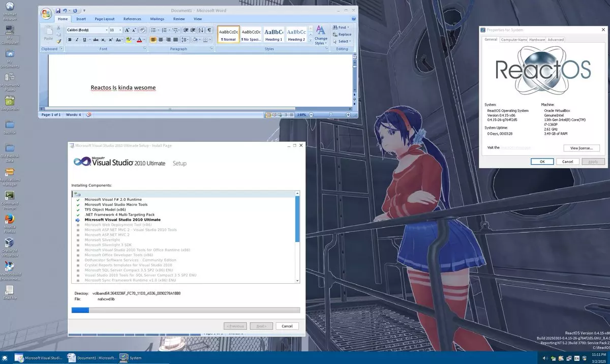Switch to Web Layout view in Word's status bar

280,115
